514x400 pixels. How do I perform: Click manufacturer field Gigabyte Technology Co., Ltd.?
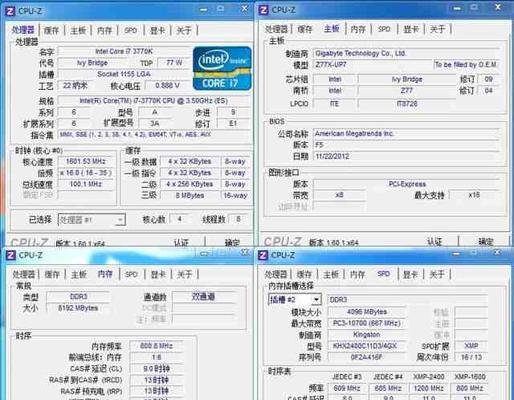(x=406, y=53)
